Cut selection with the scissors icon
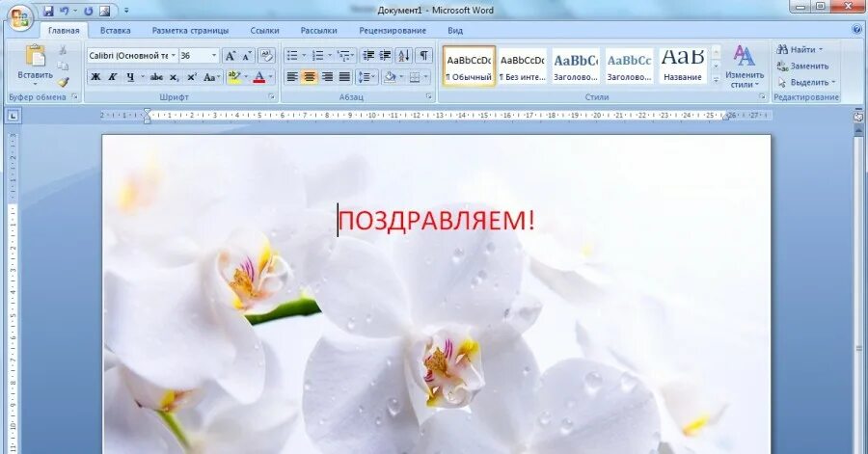 63,50
